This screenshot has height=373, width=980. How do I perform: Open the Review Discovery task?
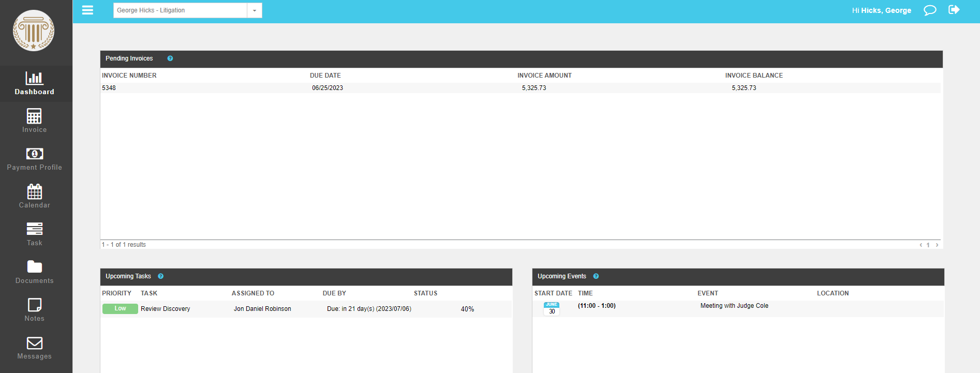tap(165, 309)
